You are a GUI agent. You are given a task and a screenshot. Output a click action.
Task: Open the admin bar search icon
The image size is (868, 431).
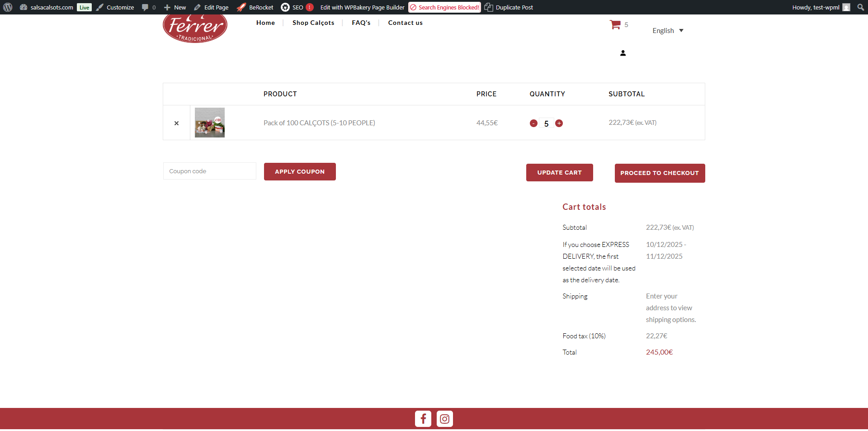pyautogui.click(x=861, y=7)
